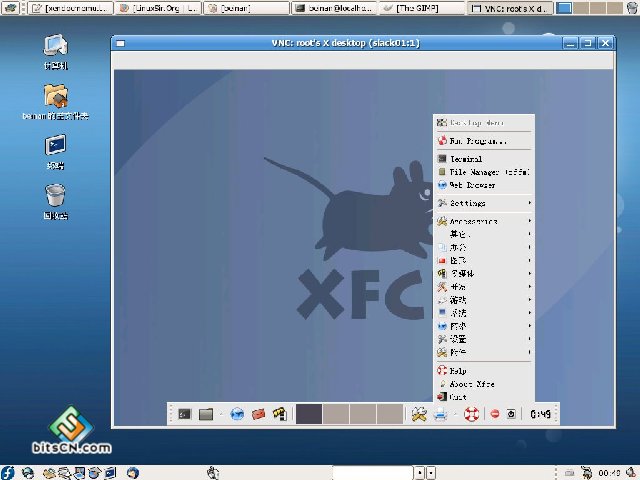Open Terminal from the Xfce panel
Viewport: 640px width, 480px height.
(x=184, y=414)
